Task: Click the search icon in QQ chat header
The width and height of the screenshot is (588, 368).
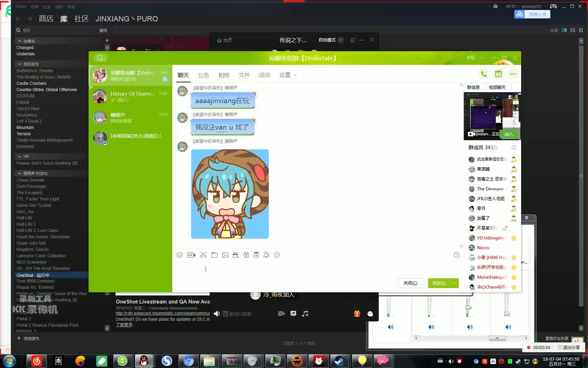Action: pyautogui.click(x=100, y=58)
